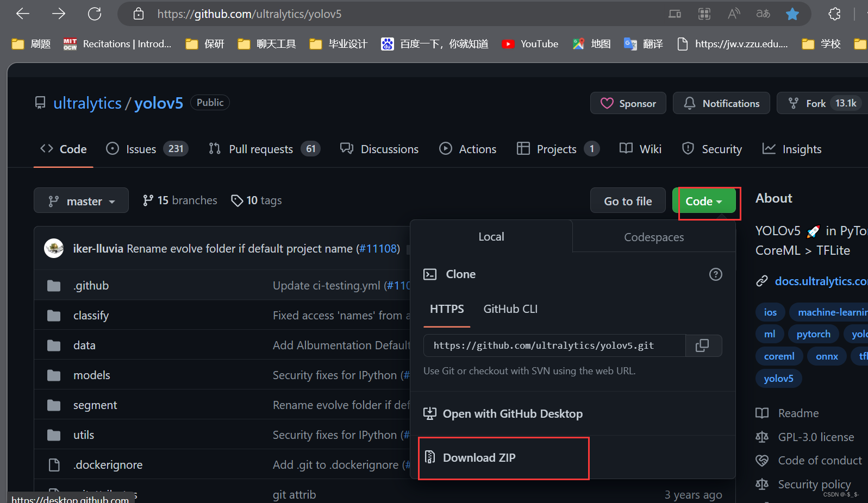Open the 刷题 bookmarks folder
The width and height of the screenshot is (868, 503).
(x=31, y=44)
